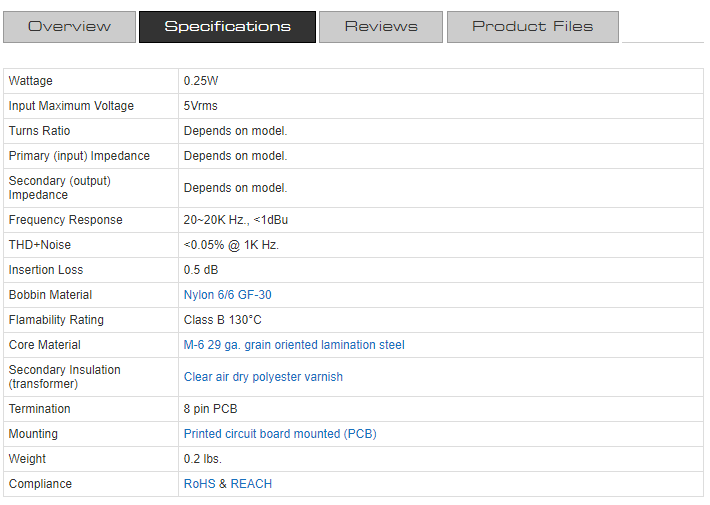Select the 0.5 dB insertion loss value
This screenshot has width=710, height=505.
(201, 270)
